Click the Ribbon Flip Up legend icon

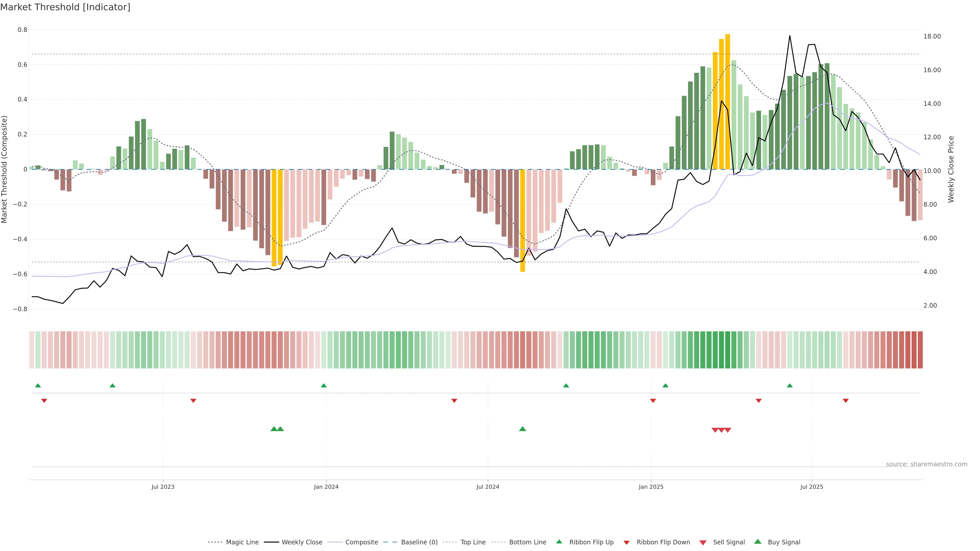coord(559,542)
